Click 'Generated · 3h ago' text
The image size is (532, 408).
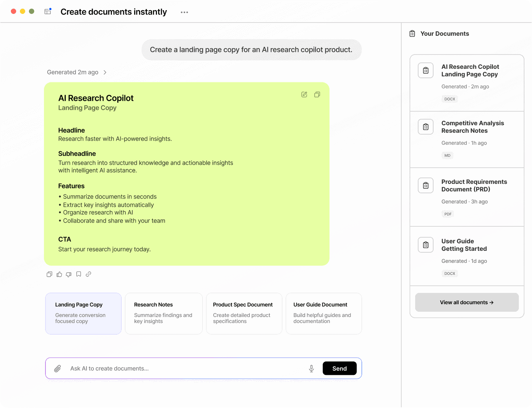(464, 202)
